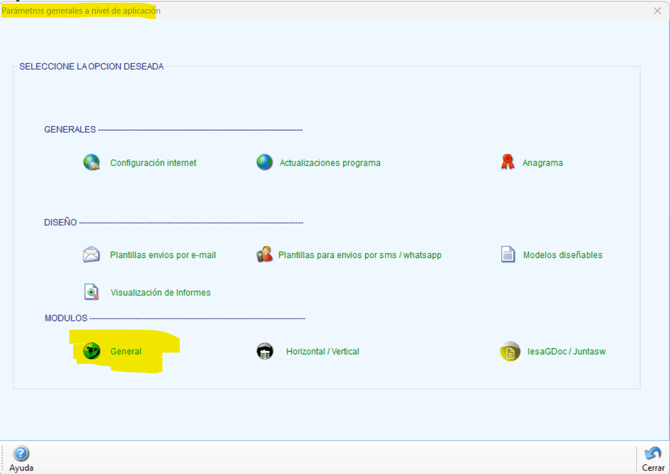Open the Configuración internet text link
This screenshot has width=670, height=474.
153,163
